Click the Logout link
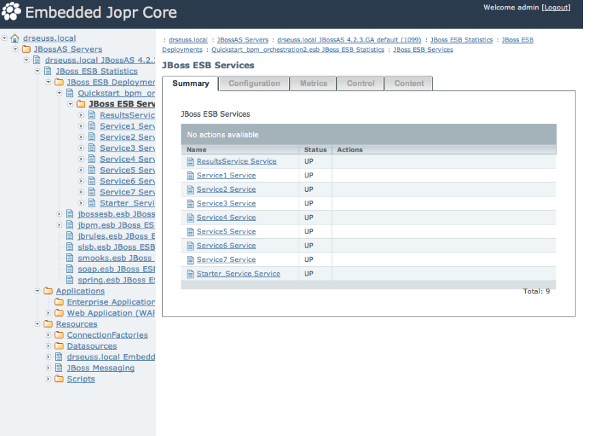The width and height of the screenshot is (600, 436). coord(555,7)
